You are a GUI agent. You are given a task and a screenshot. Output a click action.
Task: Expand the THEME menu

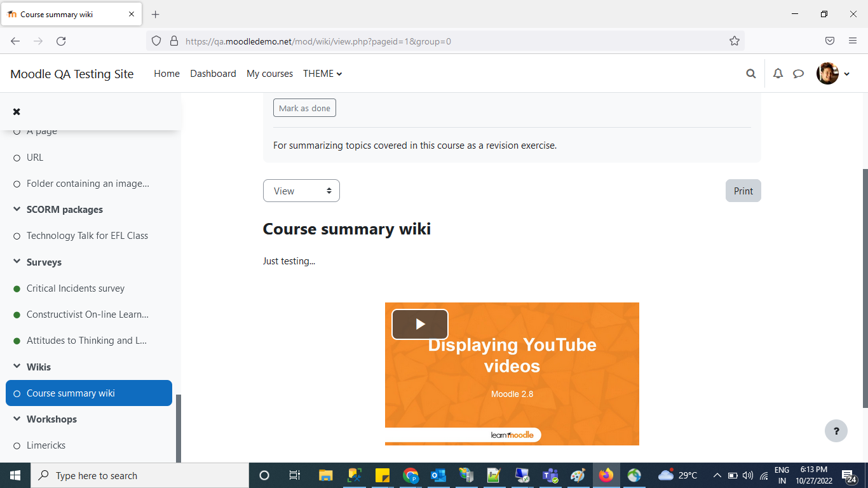click(323, 74)
